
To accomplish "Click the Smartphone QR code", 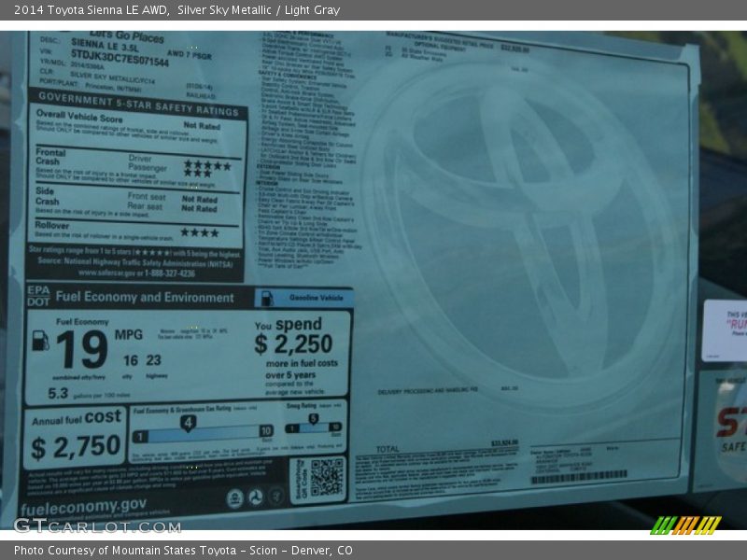I will pyautogui.click(x=326, y=477).
